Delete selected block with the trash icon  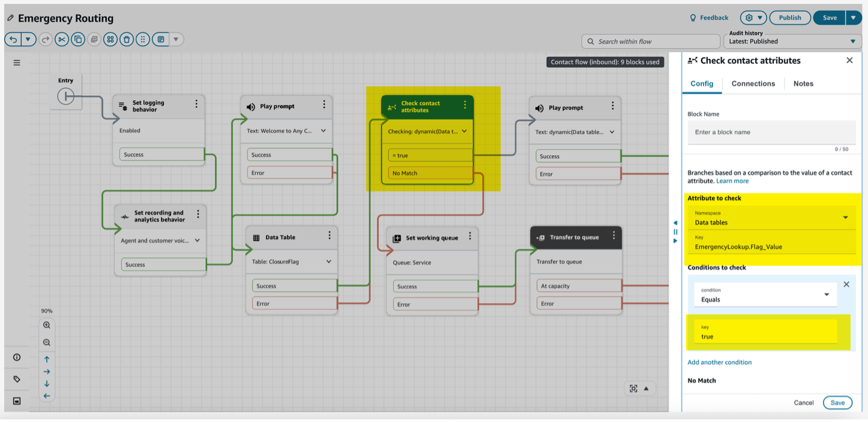pos(126,39)
